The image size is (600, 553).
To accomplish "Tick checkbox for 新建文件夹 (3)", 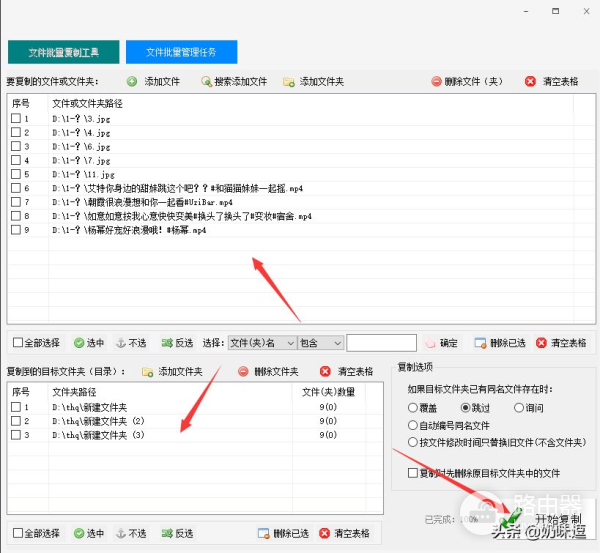I will [x=16, y=435].
